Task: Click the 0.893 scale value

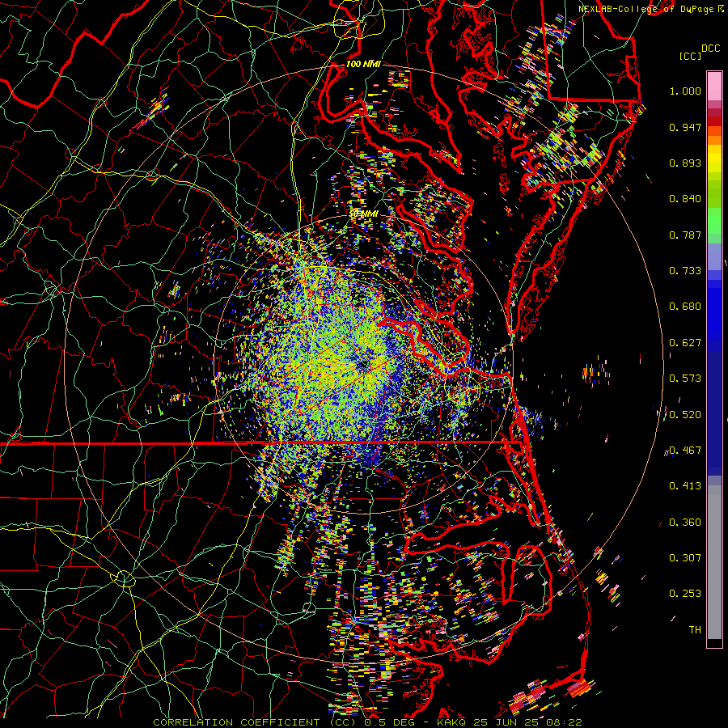Action: pos(685,163)
